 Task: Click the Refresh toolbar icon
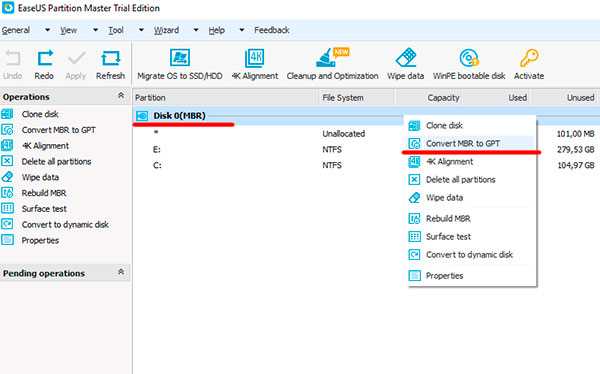[110, 58]
